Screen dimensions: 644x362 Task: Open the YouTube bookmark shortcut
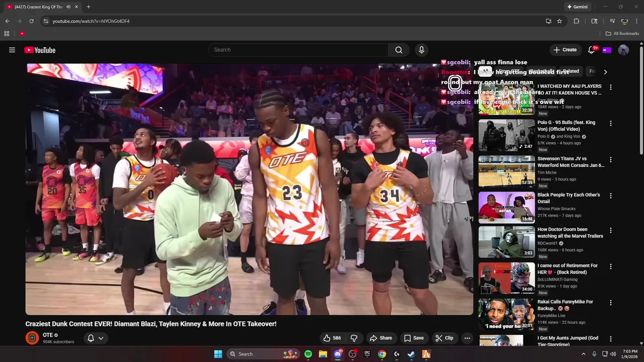(x=22, y=34)
